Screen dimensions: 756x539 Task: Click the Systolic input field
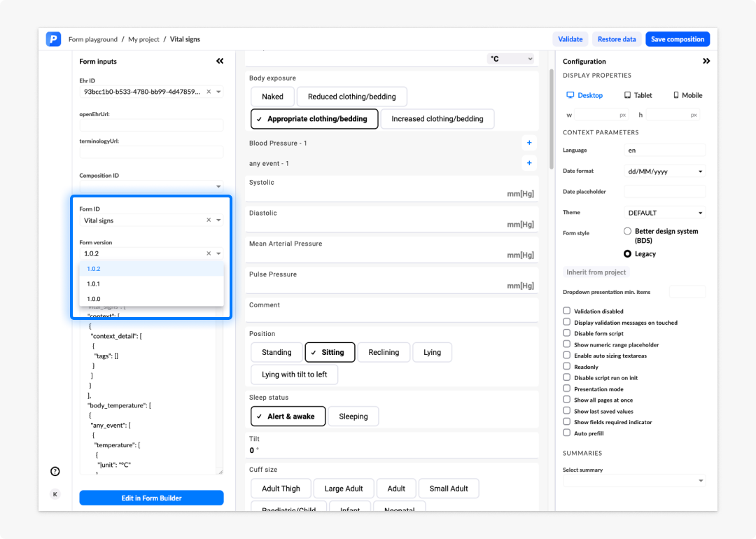pyautogui.click(x=392, y=188)
